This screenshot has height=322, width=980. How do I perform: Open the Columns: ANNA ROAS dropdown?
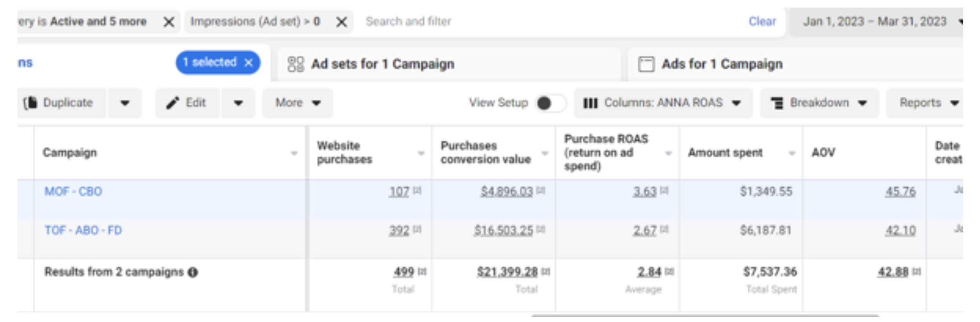[x=663, y=103]
